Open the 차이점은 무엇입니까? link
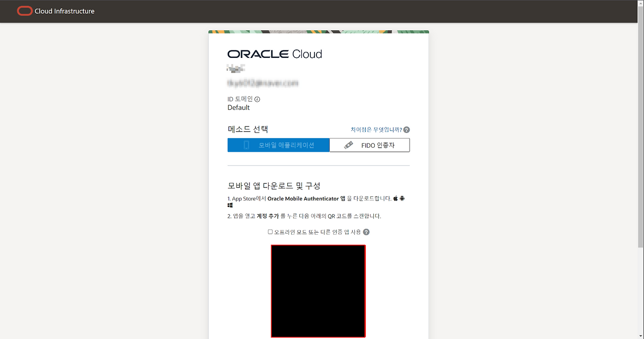Viewport: 644px width, 339px height. point(376,130)
